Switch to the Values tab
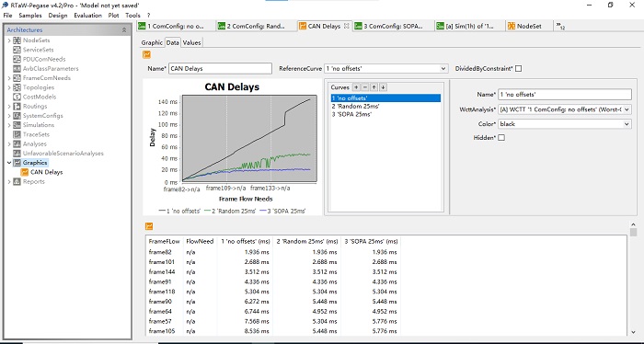This screenshot has width=644, height=344. click(191, 42)
